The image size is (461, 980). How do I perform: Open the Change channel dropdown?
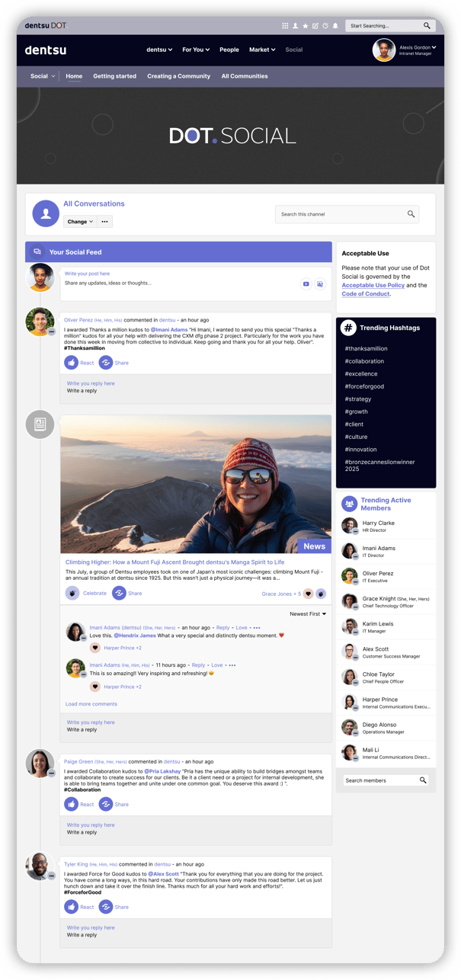(x=80, y=222)
